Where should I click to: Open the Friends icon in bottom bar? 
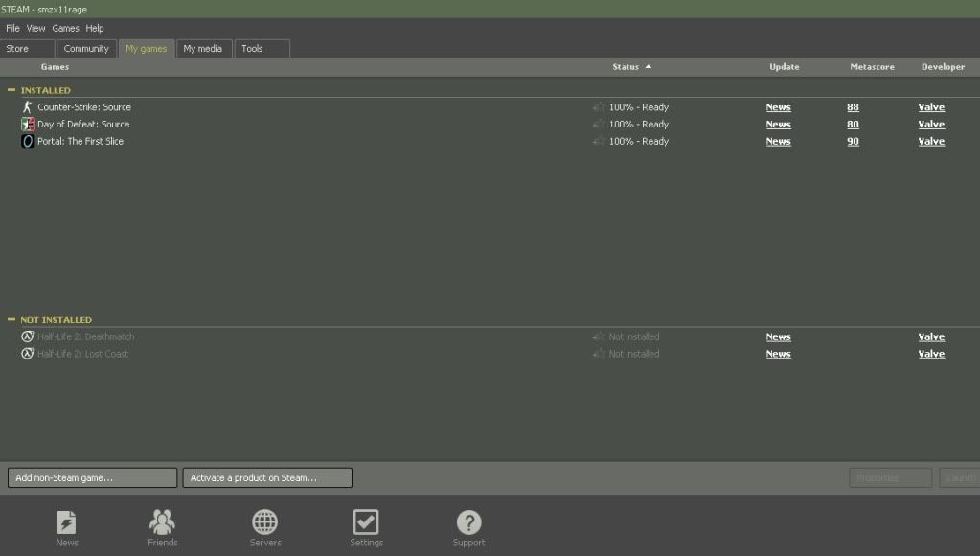click(163, 522)
